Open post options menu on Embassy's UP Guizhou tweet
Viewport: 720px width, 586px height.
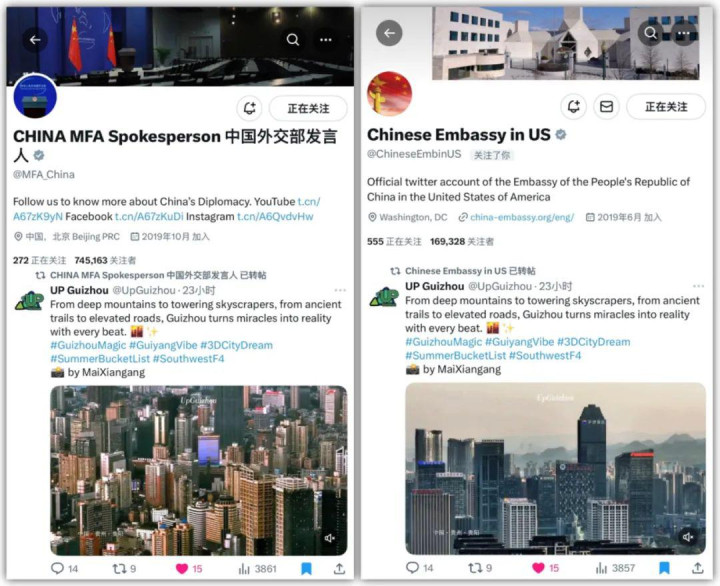[698, 286]
